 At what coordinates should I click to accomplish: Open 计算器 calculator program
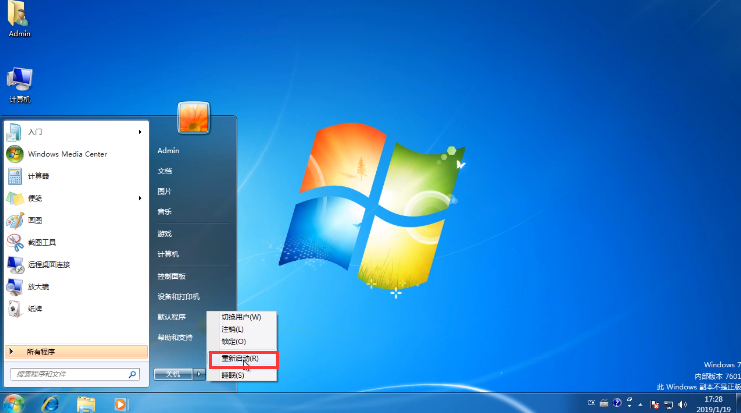tap(76, 176)
